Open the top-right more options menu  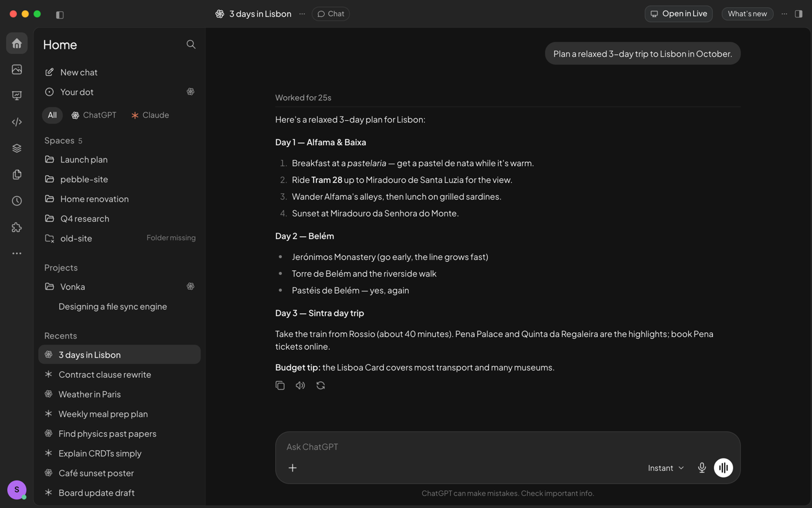point(785,14)
